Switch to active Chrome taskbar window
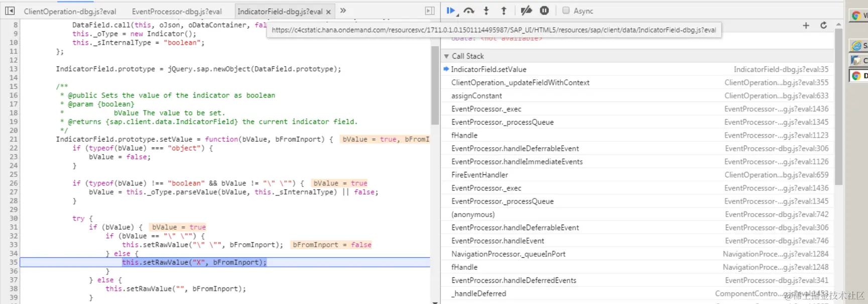868x304 pixels. pos(858,76)
